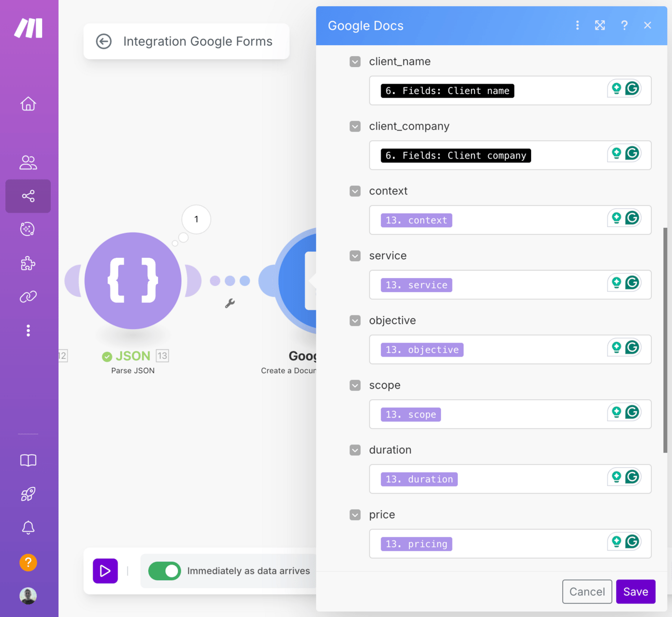Open the Connections link icon
Viewport: 672px width, 617px height.
click(28, 297)
